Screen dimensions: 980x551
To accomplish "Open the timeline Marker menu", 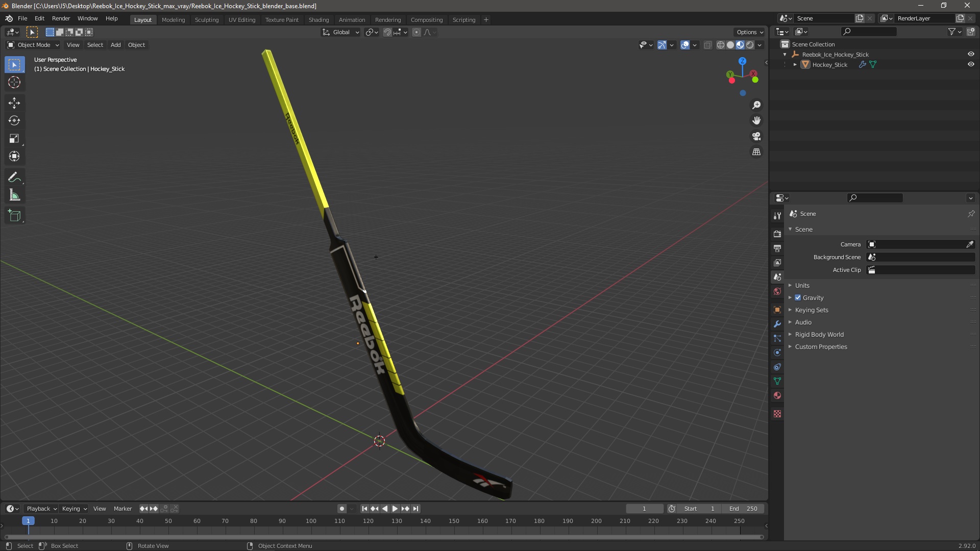I will point(122,509).
